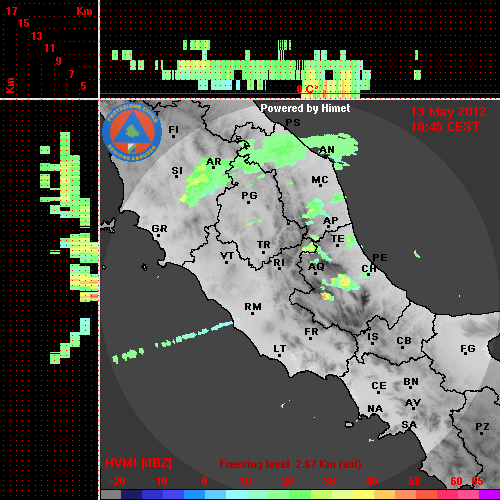Viewport: 500px width, 500px height.
Task: Click the PS city label
Action: (x=293, y=123)
